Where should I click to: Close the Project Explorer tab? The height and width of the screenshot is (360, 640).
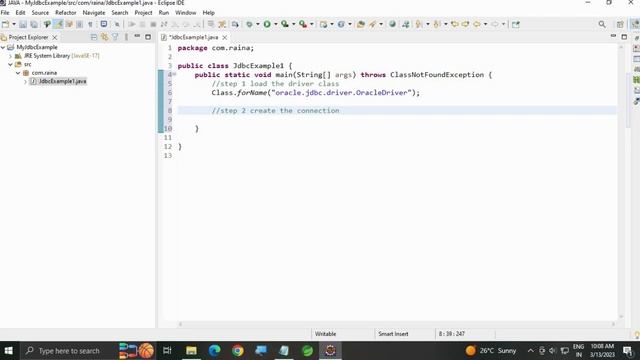point(55,37)
